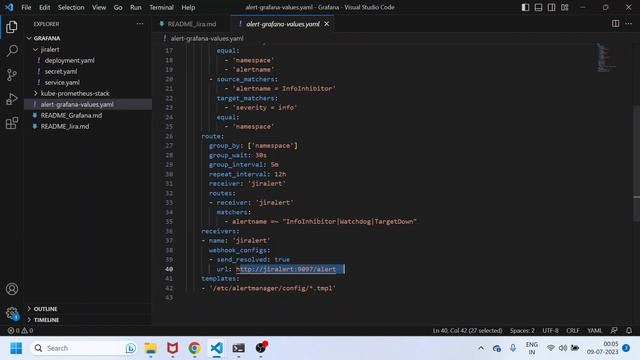Viewport: 640px width, 360px height.
Task: Click the editor minimap
Action: point(607,57)
